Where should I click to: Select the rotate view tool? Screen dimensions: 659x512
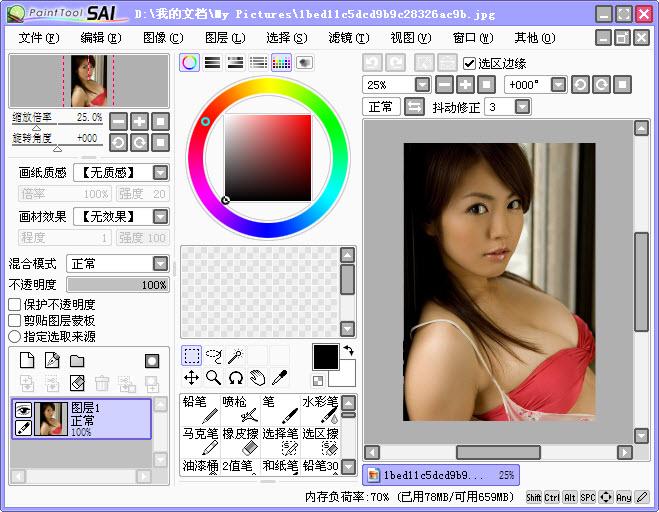tap(236, 377)
